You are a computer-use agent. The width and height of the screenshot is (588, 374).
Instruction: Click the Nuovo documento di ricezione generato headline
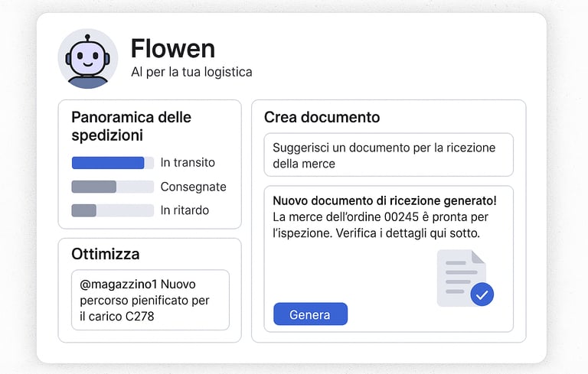(x=384, y=201)
